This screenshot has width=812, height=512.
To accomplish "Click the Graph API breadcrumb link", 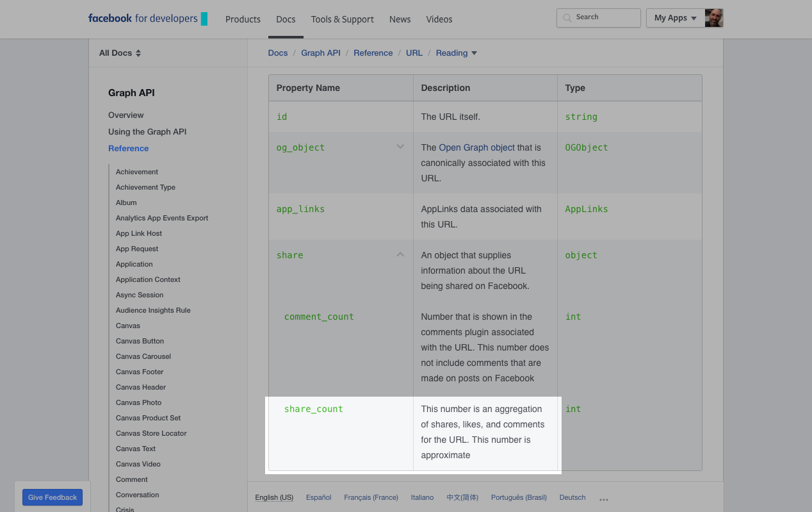I will coord(321,53).
